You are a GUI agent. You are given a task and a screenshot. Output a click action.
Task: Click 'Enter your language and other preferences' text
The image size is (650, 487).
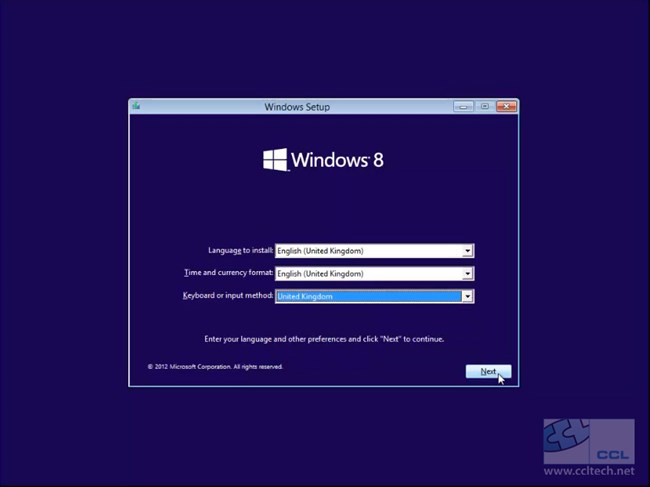[324, 339]
